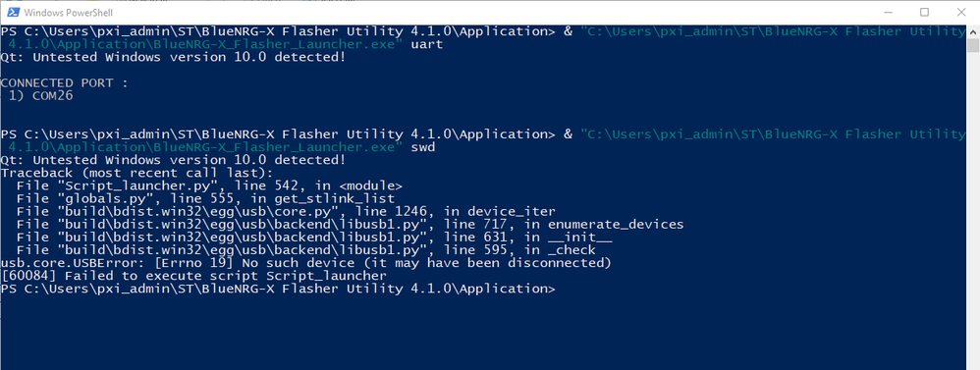Click the scrollbar up arrow
This screenshot has width=980, height=370.
click(973, 31)
